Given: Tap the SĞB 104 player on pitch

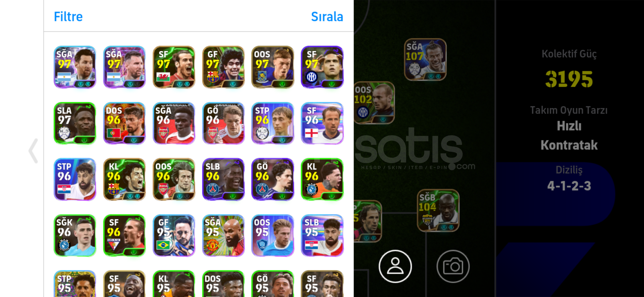Looking at the screenshot, I should coord(438,210).
